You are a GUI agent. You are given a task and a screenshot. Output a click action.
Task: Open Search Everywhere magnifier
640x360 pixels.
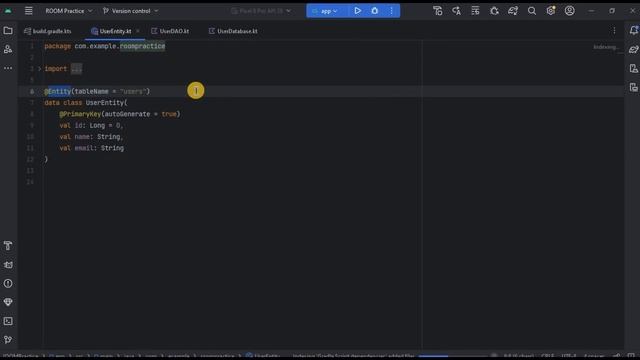tap(532, 11)
